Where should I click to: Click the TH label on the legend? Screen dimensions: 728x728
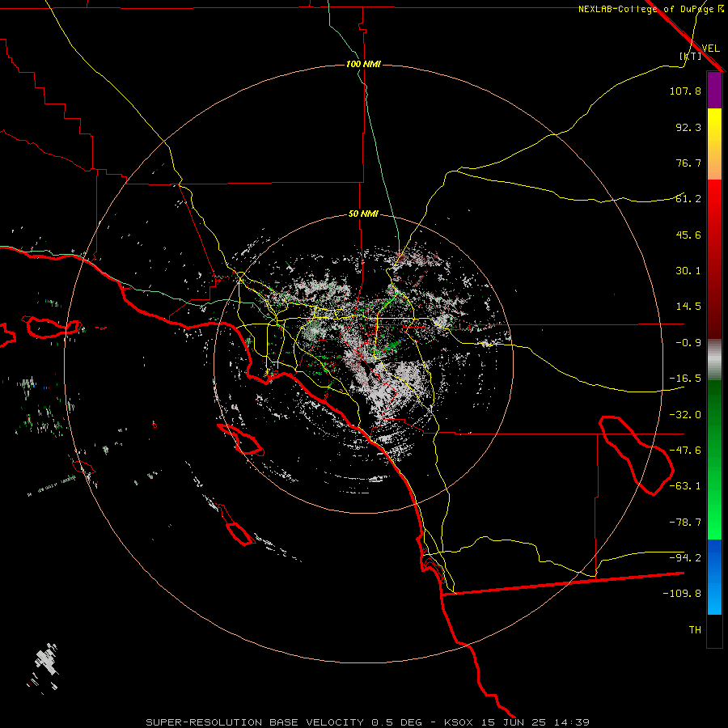(695, 630)
